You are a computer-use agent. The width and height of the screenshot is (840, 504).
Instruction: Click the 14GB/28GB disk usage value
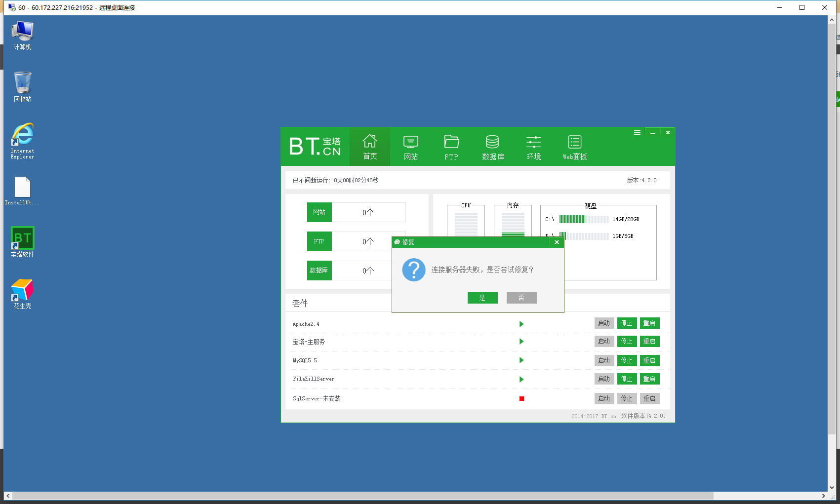pos(626,219)
